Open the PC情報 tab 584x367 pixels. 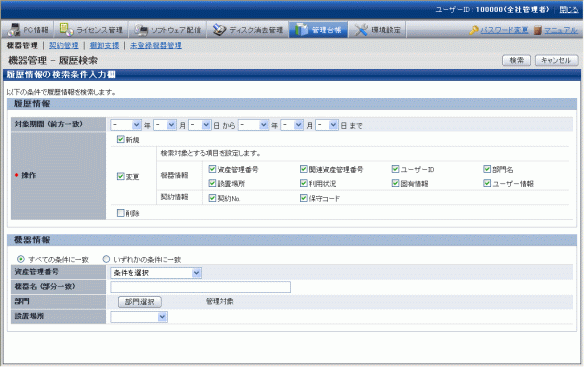(x=28, y=30)
